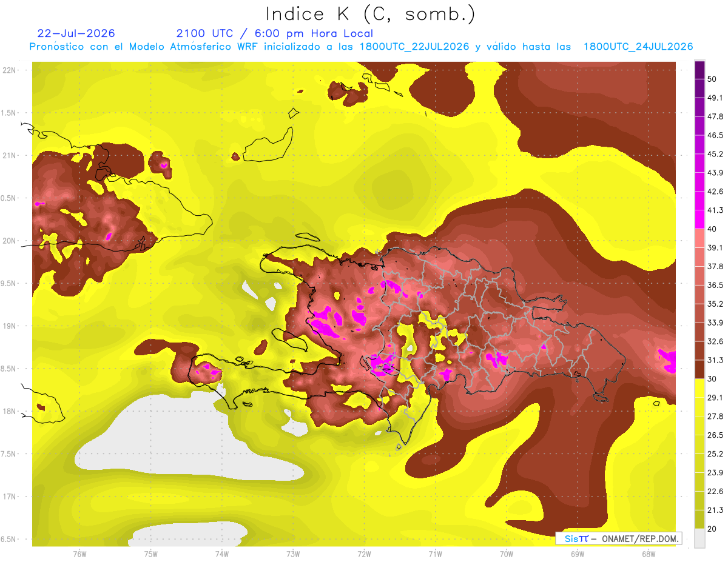
Task: Click colorbar value '27.8'
Action: point(715,416)
